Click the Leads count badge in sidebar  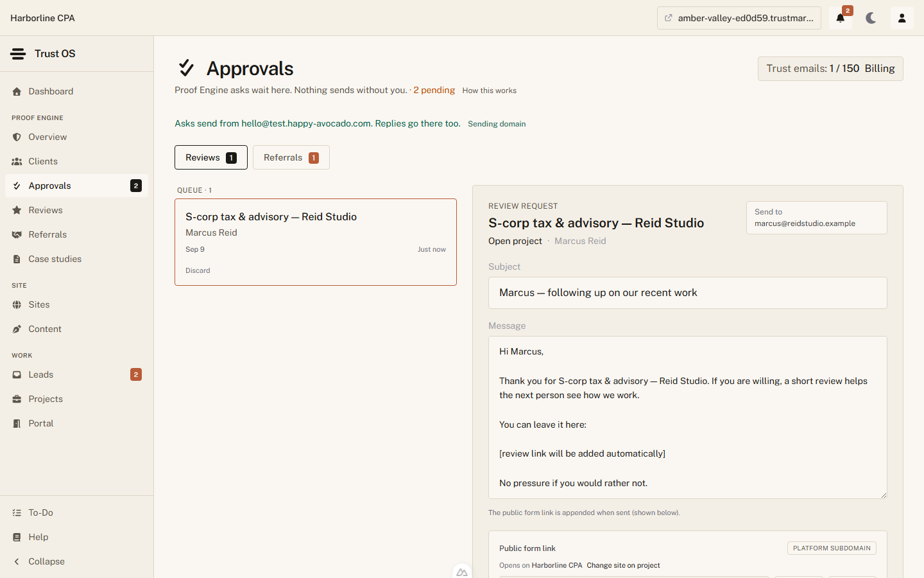click(x=136, y=375)
